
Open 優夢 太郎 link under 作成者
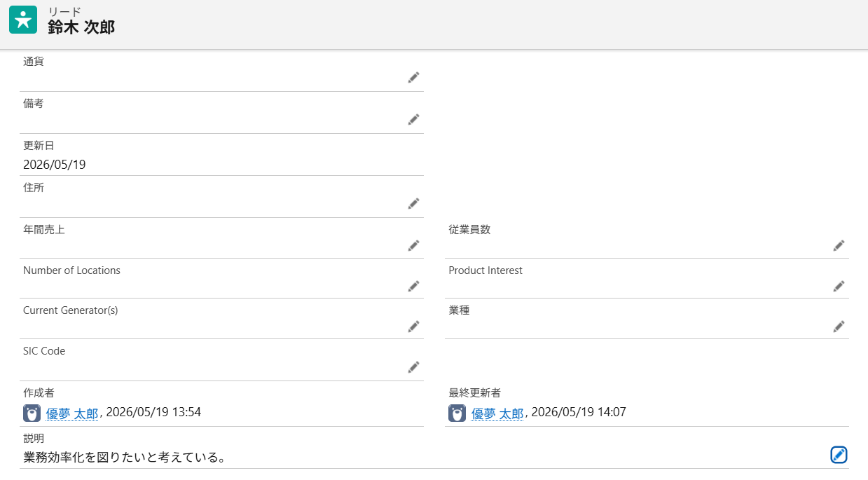[72, 413]
